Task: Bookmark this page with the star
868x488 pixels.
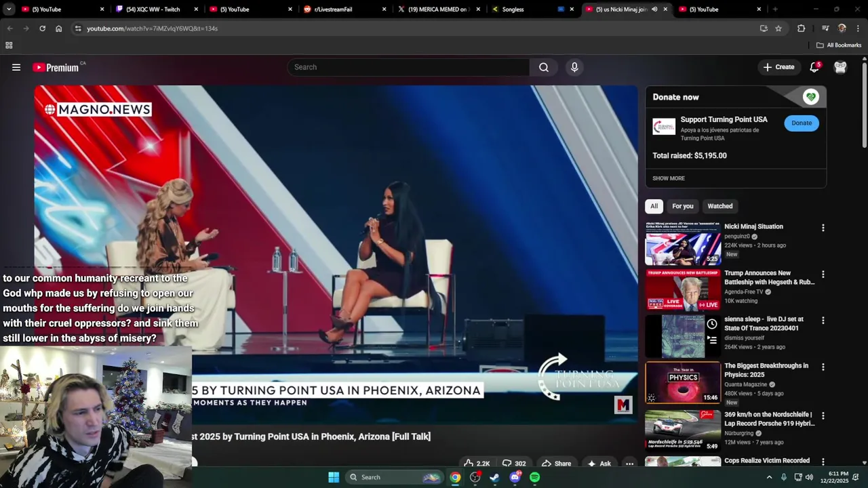Action: coord(778,28)
